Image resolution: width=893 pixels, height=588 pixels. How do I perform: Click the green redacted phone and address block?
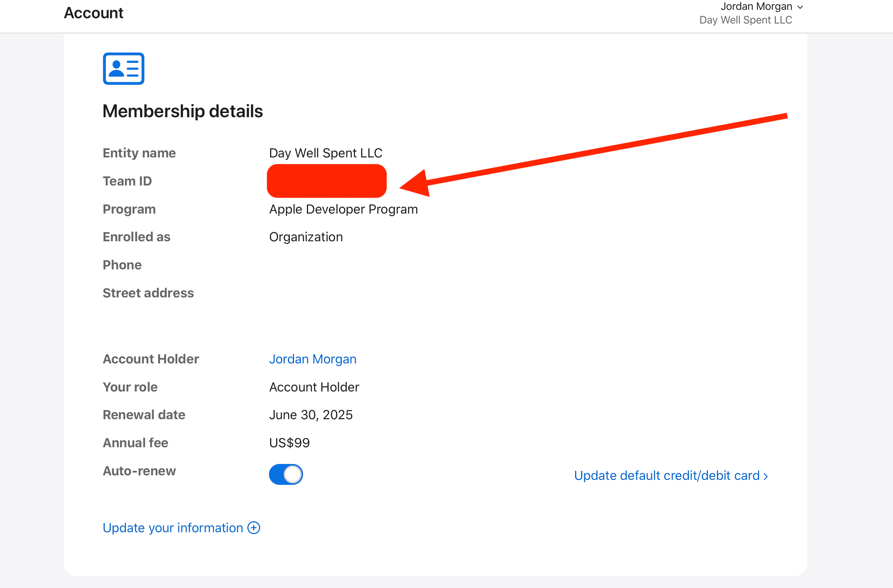[x=365, y=300]
